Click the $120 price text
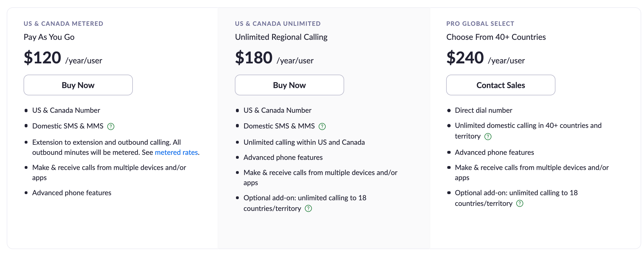Image resolution: width=644 pixels, height=253 pixels. click(43, 58)
